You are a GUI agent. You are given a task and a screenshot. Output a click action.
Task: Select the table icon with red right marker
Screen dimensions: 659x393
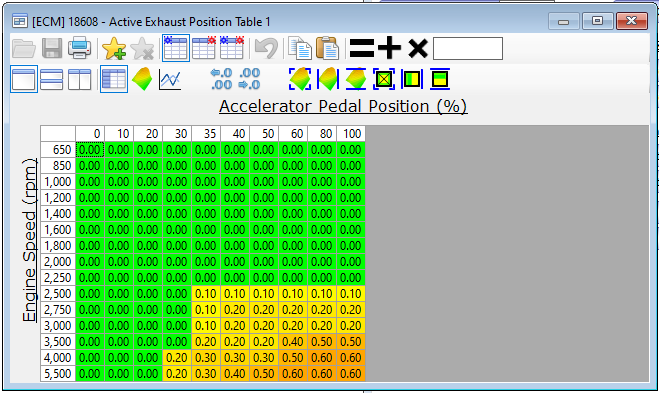pos(204,48)
